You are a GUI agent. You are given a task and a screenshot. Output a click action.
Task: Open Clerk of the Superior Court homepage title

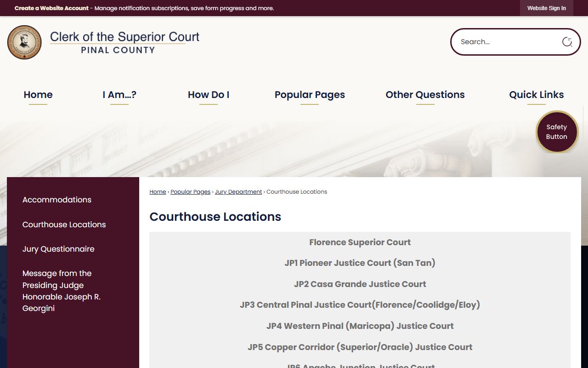124,42
